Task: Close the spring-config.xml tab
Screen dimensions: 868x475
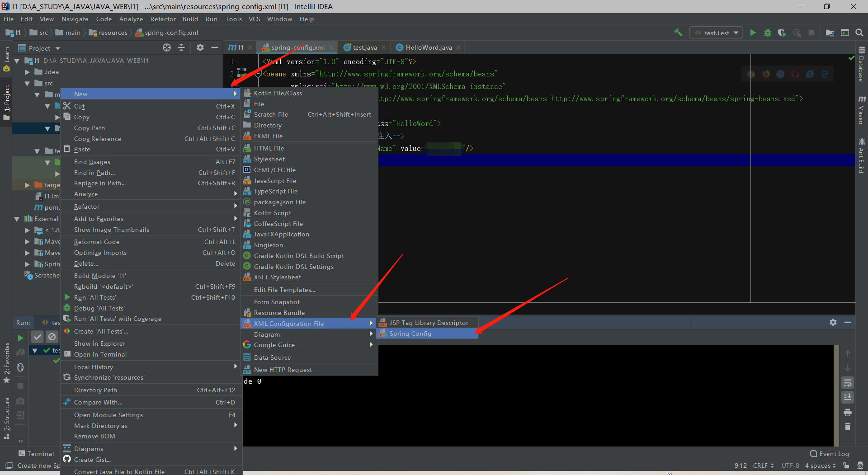Action: [x=331, y=47]
